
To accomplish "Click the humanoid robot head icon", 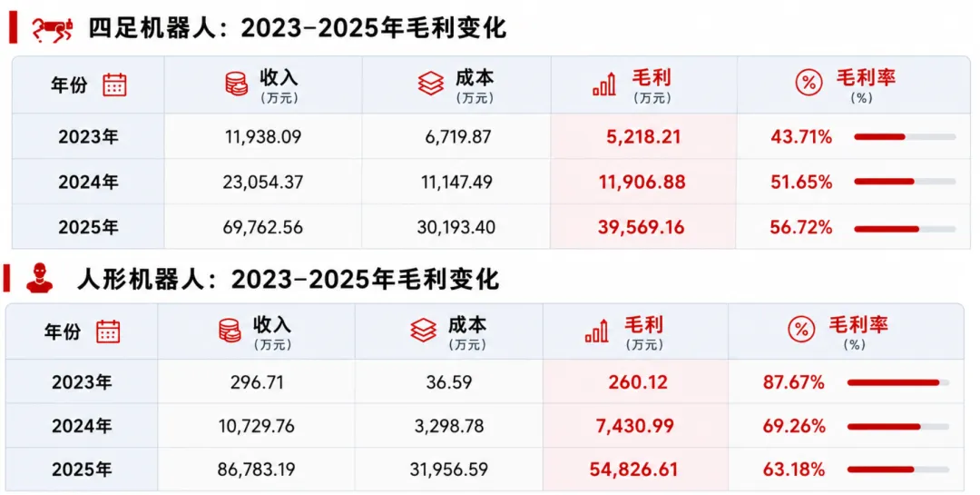I will (x=39, y=278).
